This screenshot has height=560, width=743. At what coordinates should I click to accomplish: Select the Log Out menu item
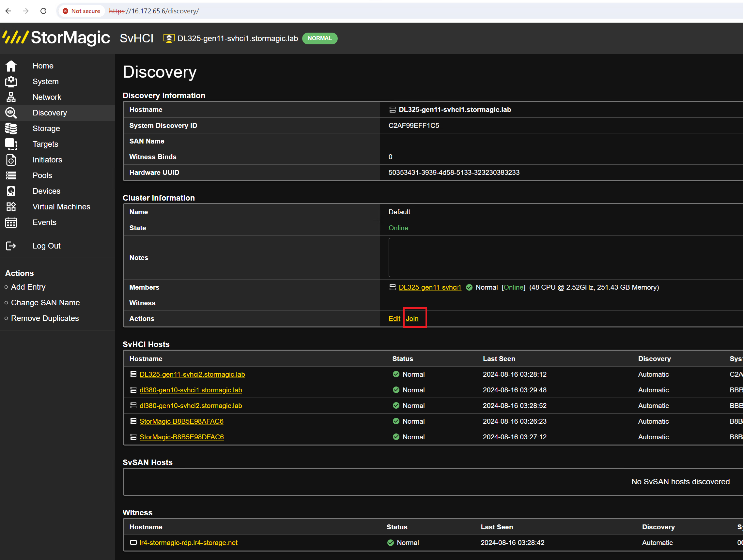(x=46, y=246)
